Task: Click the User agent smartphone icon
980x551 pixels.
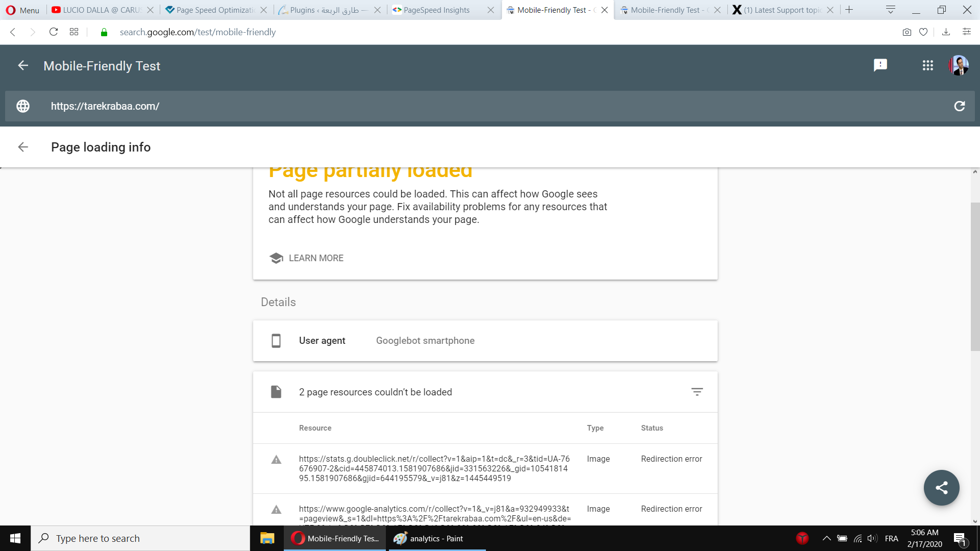Action: point(276,341)
